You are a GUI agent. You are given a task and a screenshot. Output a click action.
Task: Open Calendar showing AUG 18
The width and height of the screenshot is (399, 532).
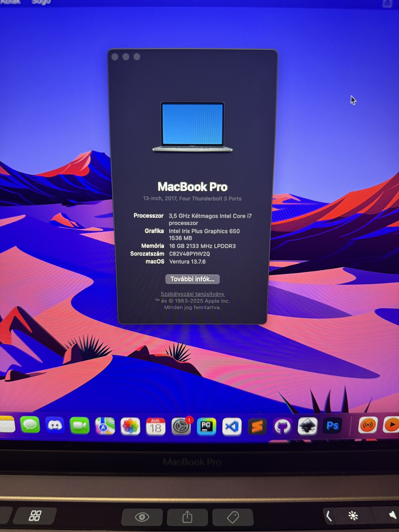click(156, 426)
